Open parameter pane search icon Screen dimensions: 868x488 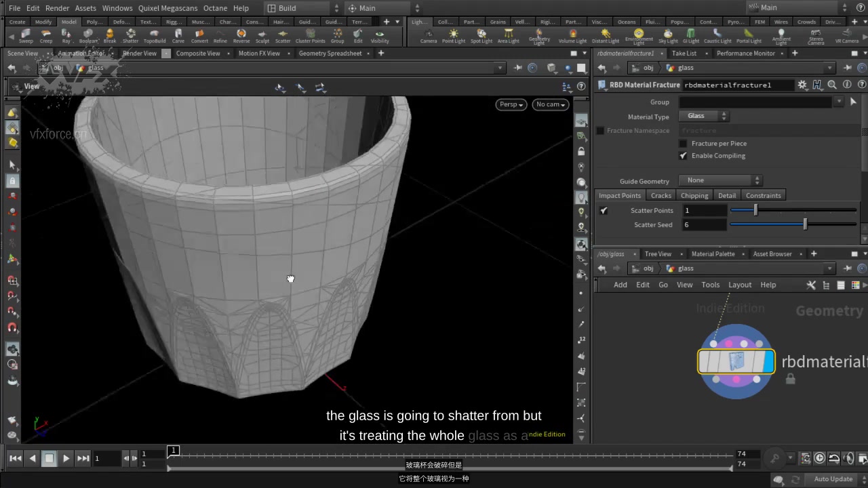[x=832, y=85]
